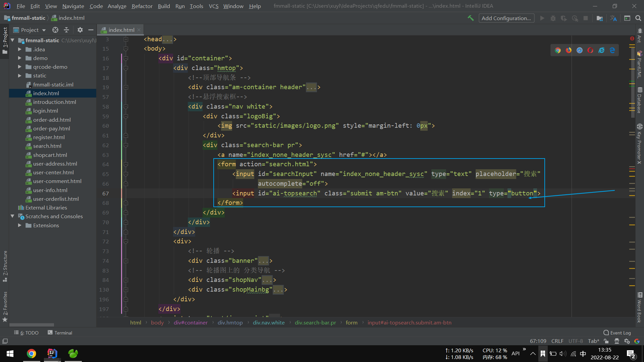
Task: Open shopcart.html in Project tree
Action: click(x=50, y=155)
